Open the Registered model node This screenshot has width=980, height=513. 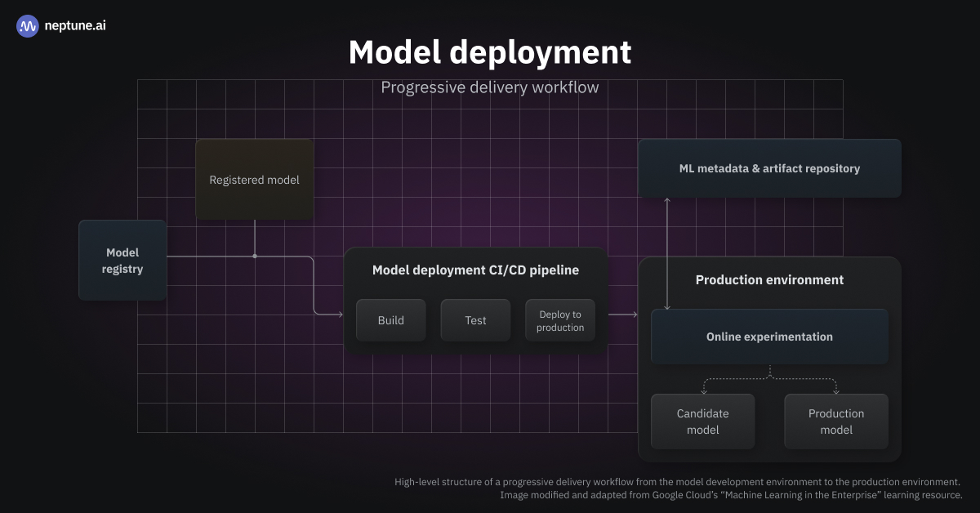point(254,179)
